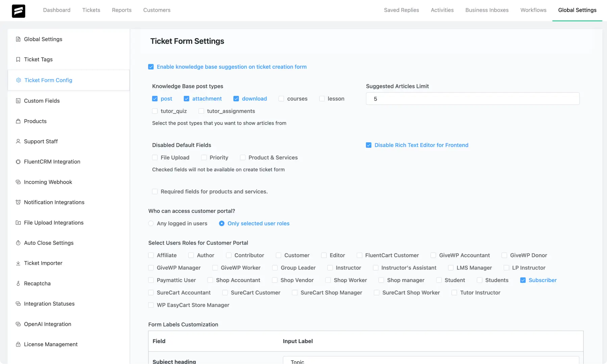
Task: Uncheck the attachment post type
Action: [x=186, y=99]
